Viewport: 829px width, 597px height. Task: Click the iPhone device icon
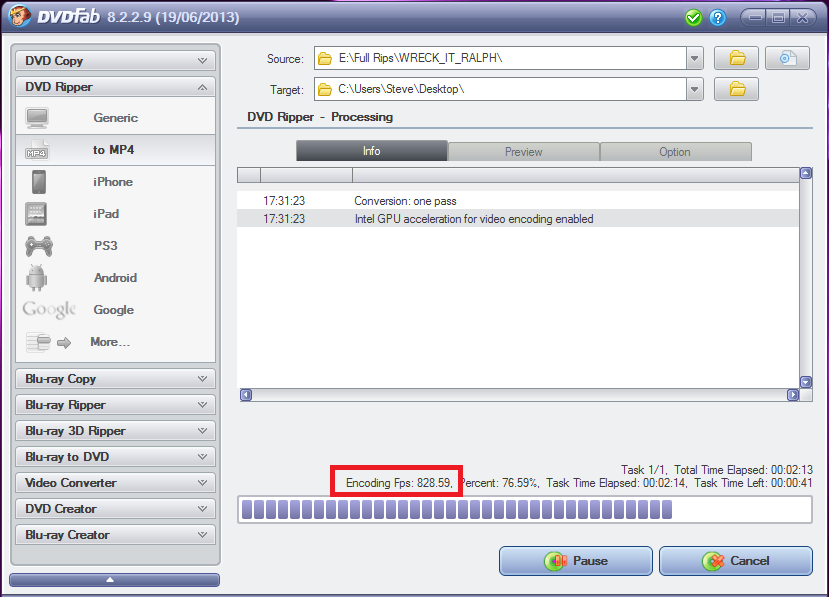(39, 182)
